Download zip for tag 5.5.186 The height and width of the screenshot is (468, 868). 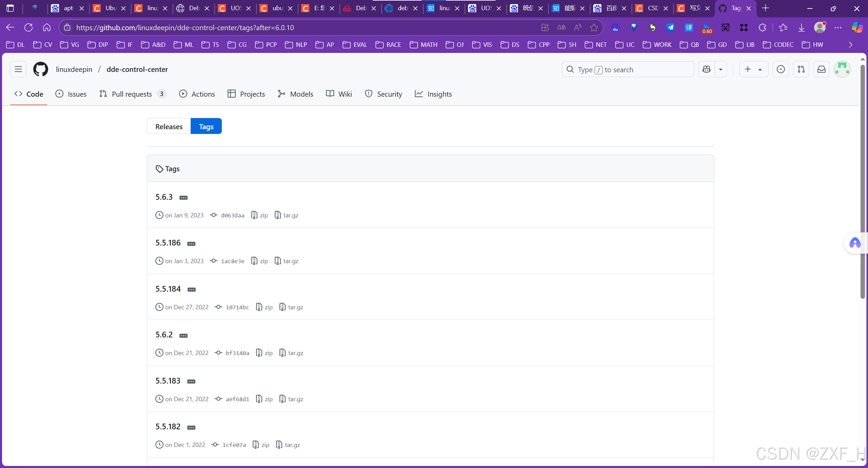click(259, 261)
